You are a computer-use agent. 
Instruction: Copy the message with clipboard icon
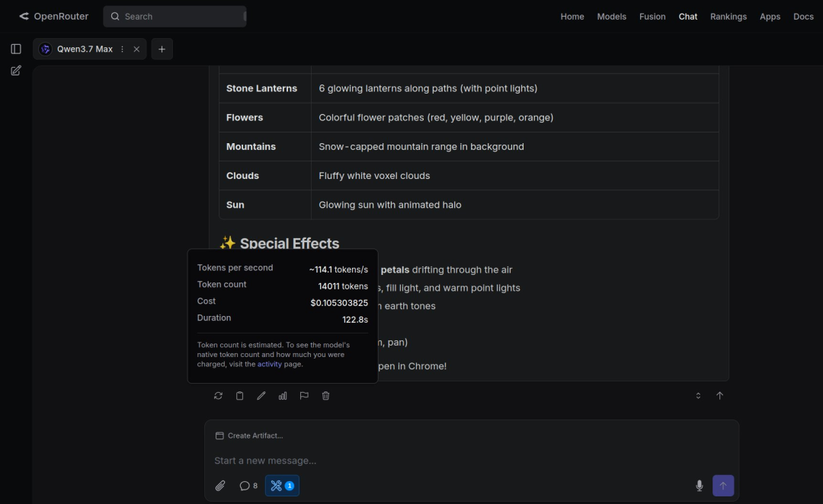(239, 396)
